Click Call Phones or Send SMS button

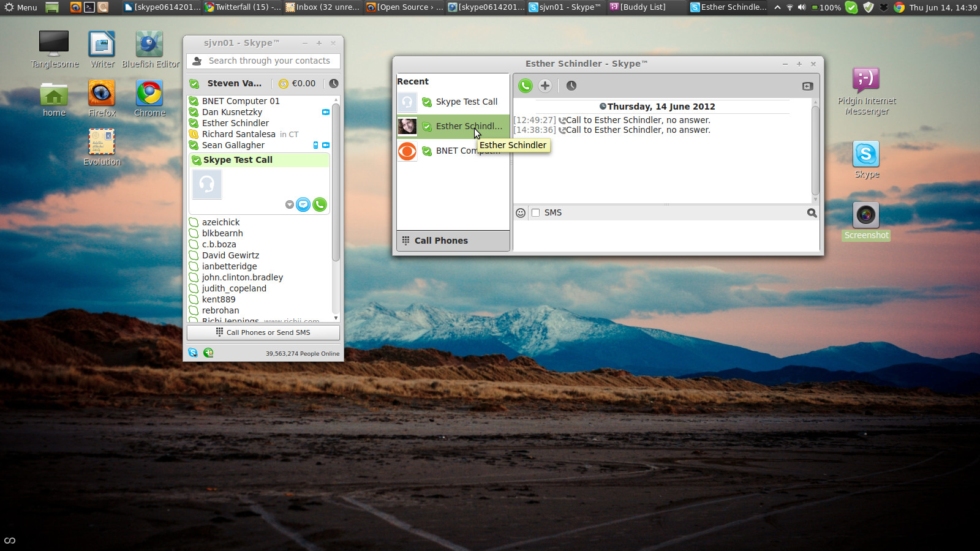pyautogui.click(x=263, y=332)
